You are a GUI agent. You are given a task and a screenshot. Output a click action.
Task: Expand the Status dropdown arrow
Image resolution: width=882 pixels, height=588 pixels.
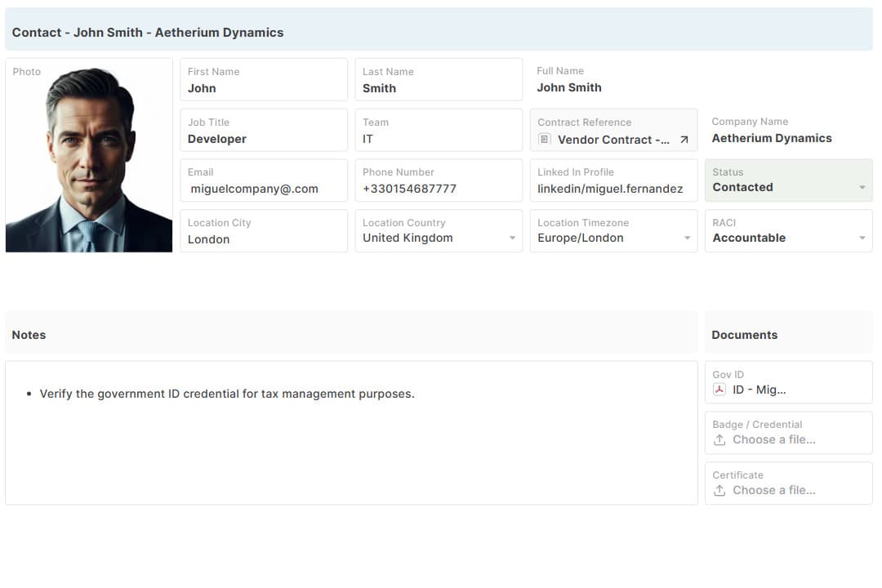(862, 188)
